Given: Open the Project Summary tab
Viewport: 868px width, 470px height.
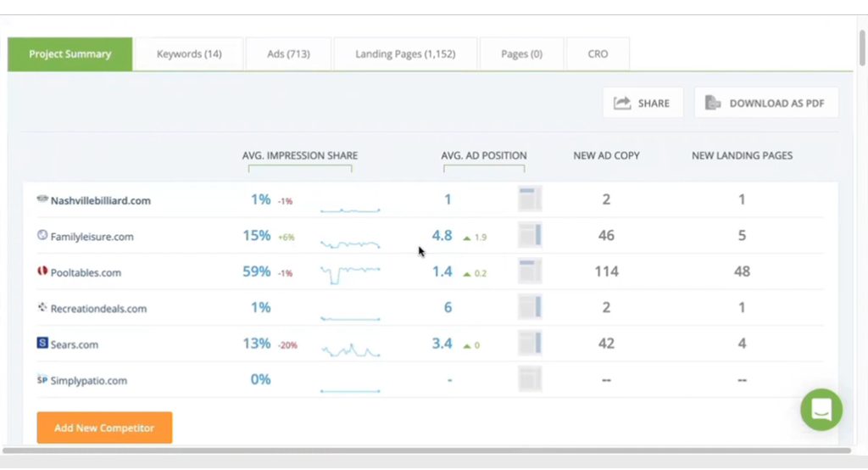Looking at the screenshot, I should click(70, 53).
